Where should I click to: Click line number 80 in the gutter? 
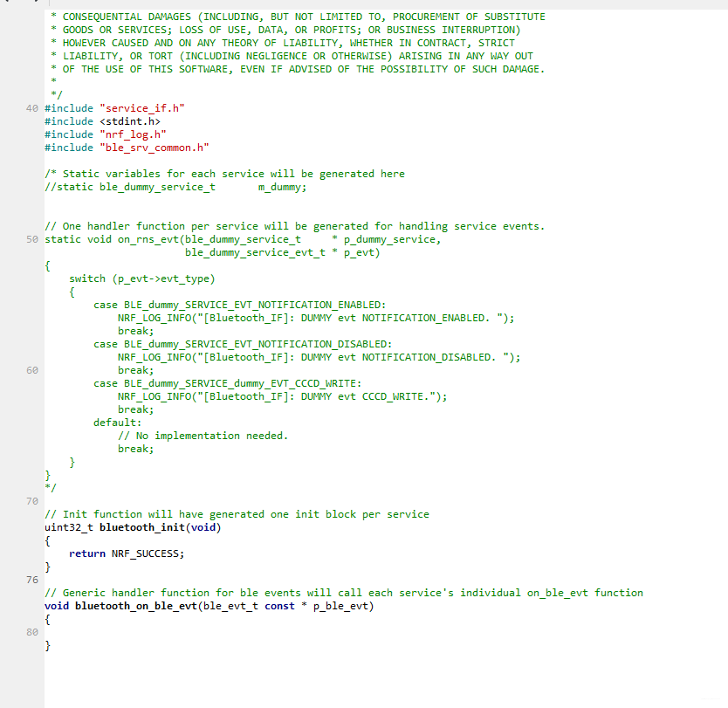click(x=31, y=632)
